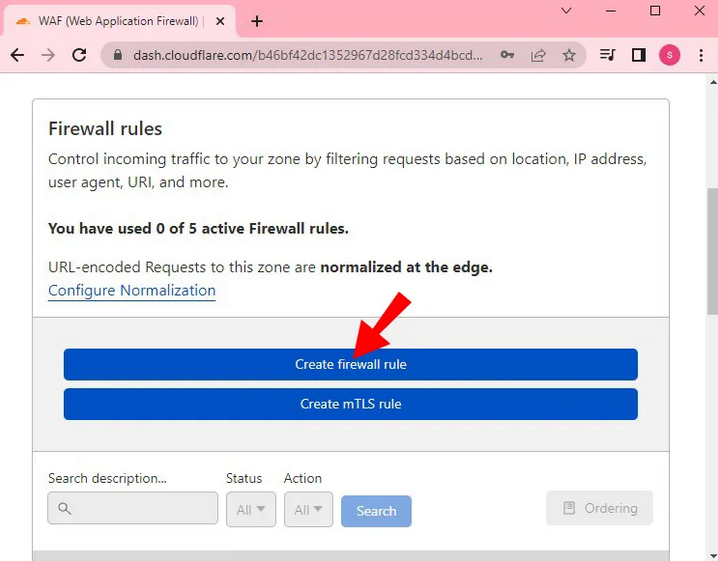Open a new browser tab
The width and height of the screenshot is (718, 561).
(x=257, y=21)
